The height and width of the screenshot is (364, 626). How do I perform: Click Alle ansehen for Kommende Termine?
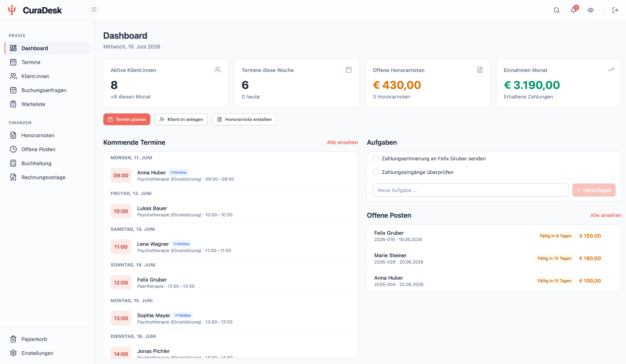tap(342, 142)
